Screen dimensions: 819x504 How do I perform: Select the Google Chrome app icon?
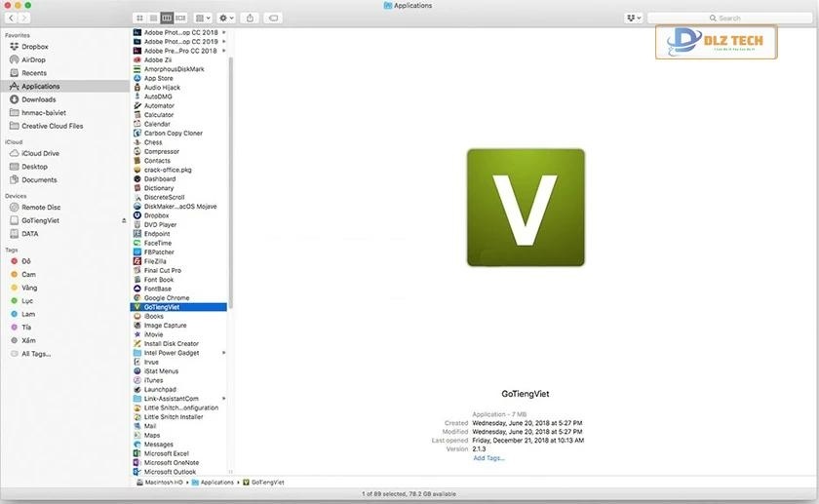tap(136, 298)
